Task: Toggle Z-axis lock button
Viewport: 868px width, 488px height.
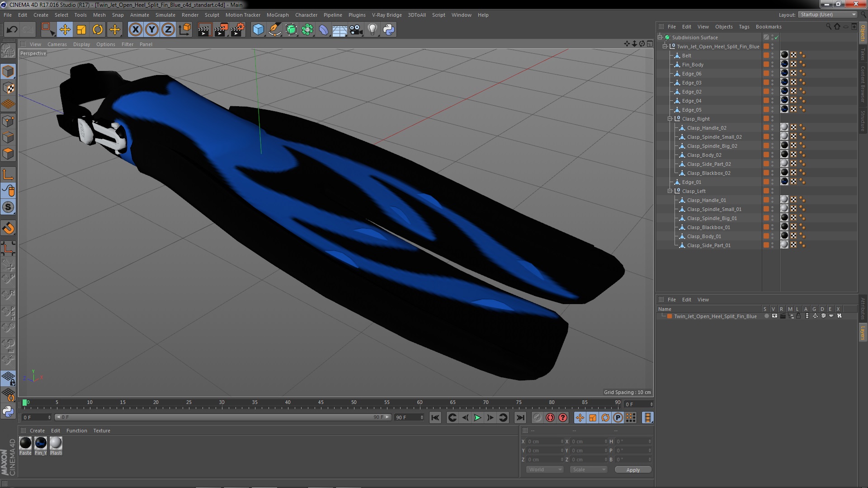Action: pos(168,30)
